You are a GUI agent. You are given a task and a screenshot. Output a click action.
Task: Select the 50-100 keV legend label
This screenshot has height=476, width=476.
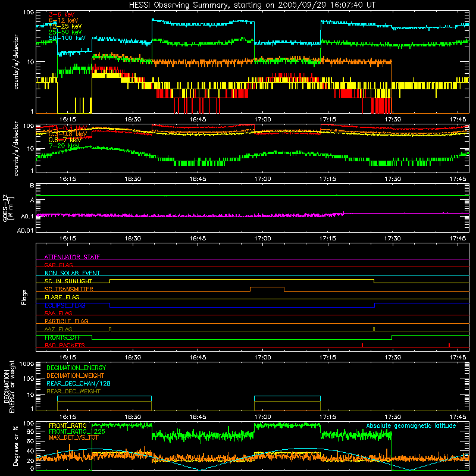[x=67, y=38]
